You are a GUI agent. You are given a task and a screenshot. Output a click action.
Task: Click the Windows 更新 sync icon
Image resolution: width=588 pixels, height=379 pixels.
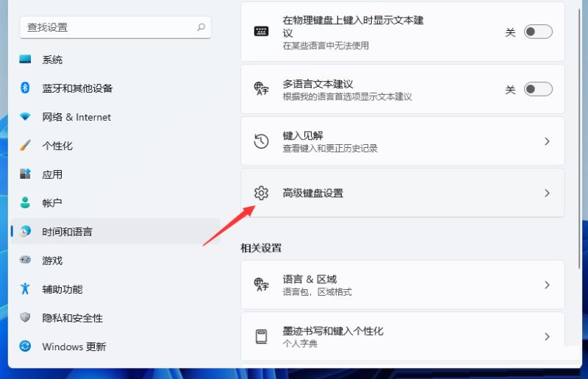click(x=25, y=346)
